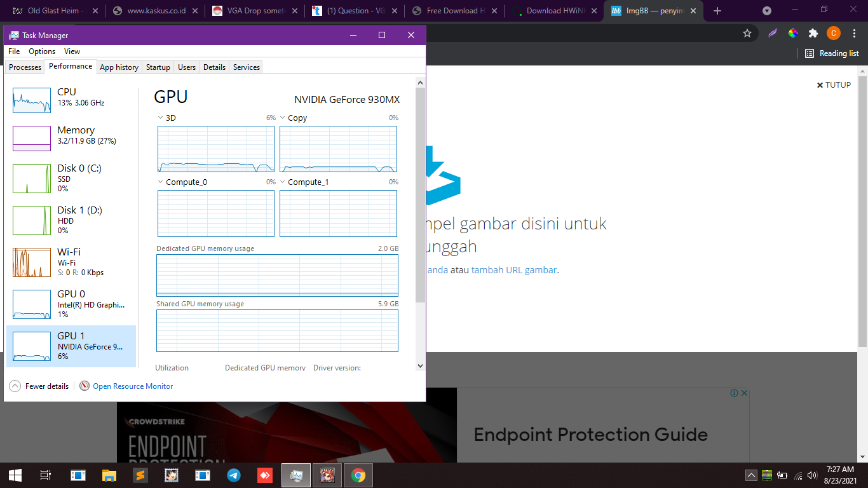
Task: Open the Copy engine graph dropdown
Action: coord(283,118)
